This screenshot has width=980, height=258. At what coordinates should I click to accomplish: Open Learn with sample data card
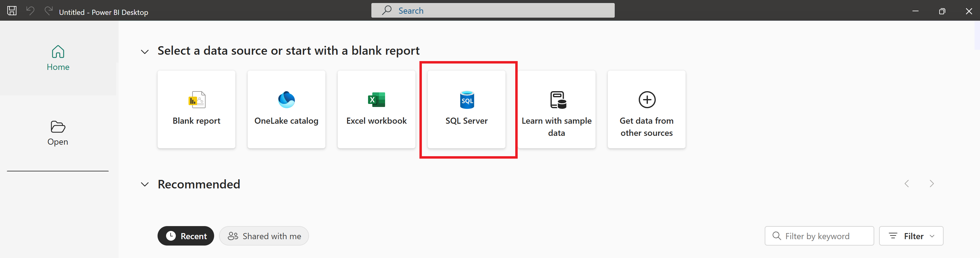[x=557, y=109]
